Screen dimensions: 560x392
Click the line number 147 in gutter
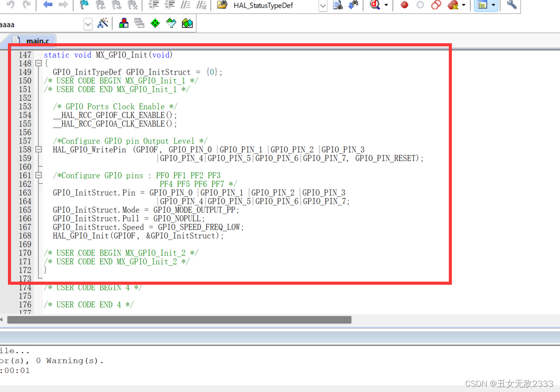pyautogui.click(x=25, y=55)
